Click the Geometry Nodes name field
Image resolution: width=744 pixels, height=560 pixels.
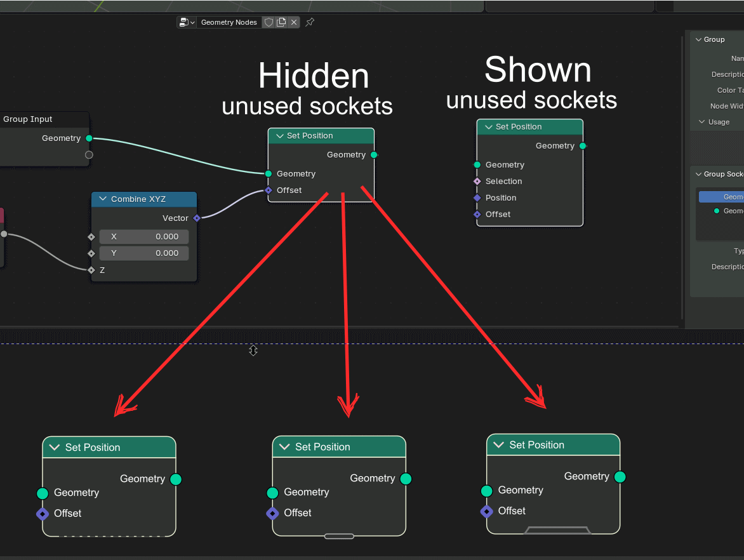(x=229, y=22)
